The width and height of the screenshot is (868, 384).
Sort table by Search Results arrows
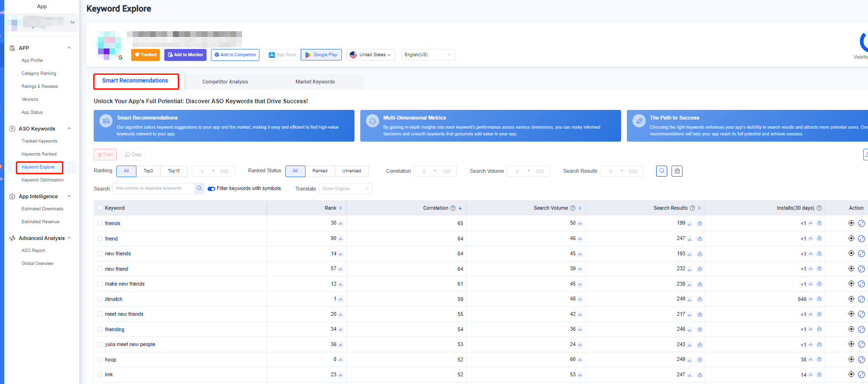click(699, 208)
